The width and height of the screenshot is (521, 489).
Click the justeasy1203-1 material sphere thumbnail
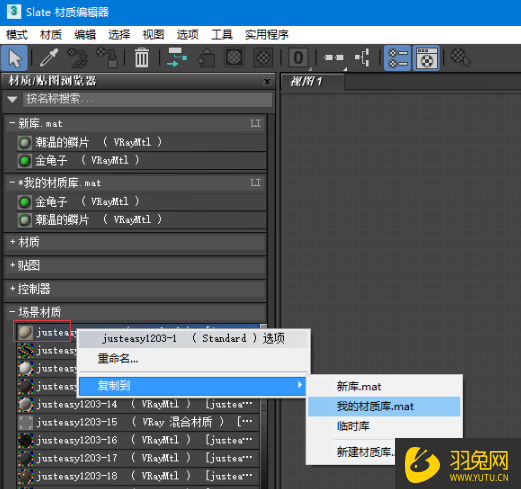tap(25, 332)
